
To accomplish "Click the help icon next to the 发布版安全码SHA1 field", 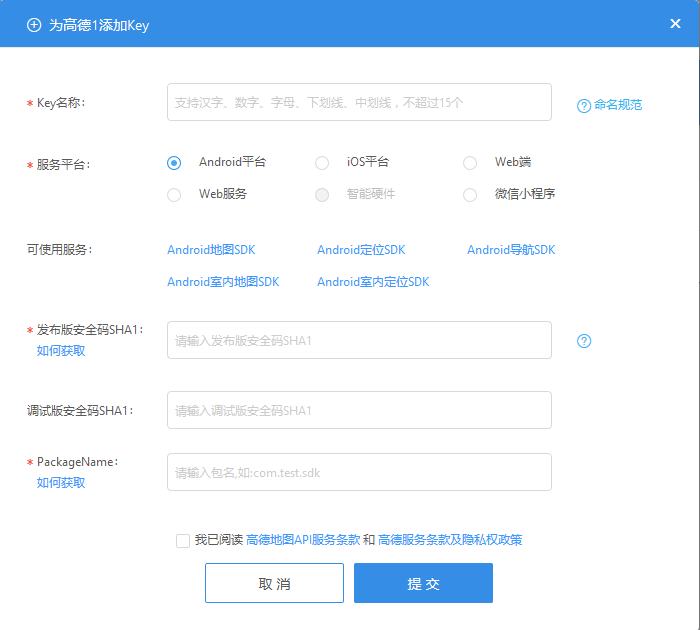I will 584,341.
